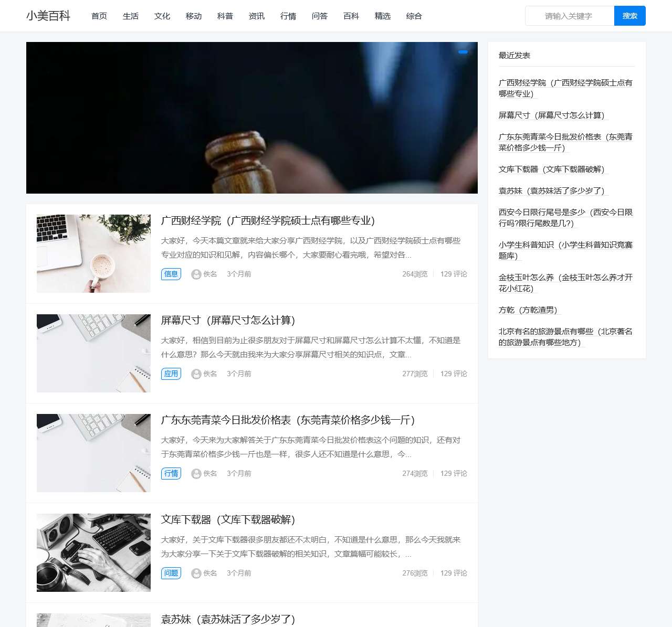The image size is (672, 627).
Task: Select 精选 in the top navigation
Action: 383,16
